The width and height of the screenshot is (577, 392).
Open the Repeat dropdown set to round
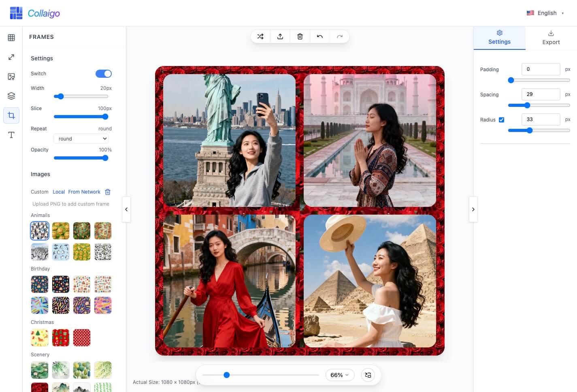point(81,139)
